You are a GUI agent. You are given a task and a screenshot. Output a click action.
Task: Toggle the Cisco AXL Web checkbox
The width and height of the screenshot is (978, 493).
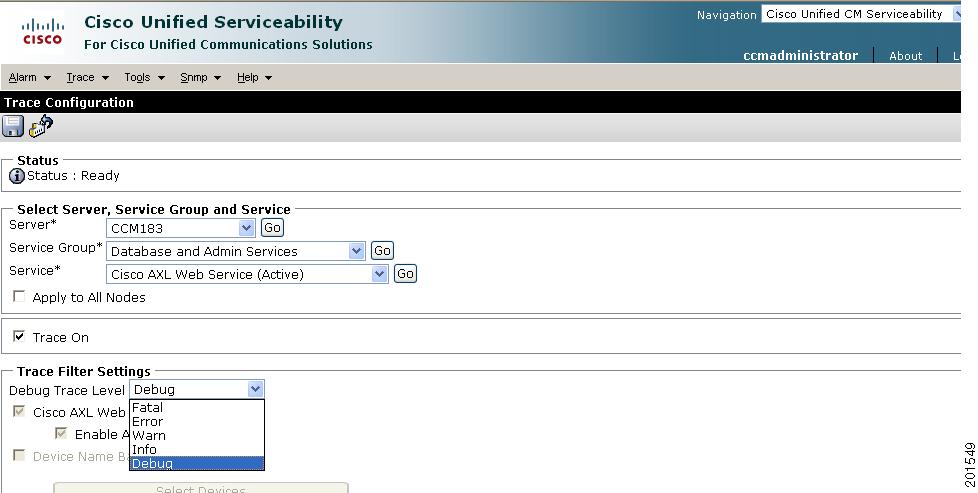19,411
